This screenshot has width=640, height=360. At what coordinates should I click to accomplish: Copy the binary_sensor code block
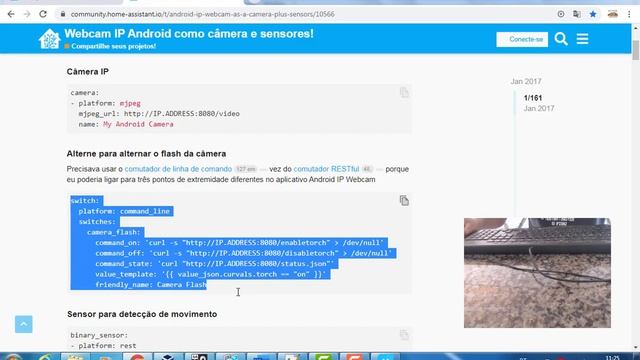point(404,335)
